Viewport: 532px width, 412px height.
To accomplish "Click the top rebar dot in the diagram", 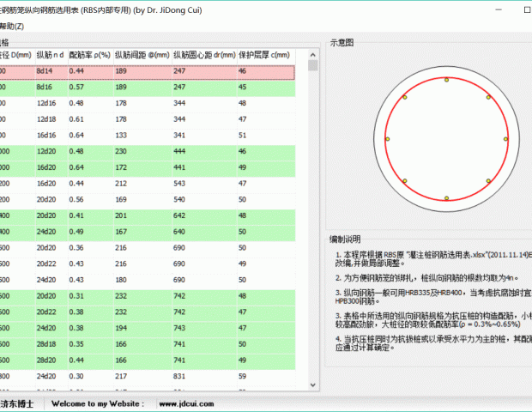I will click(x=446, y=80).
